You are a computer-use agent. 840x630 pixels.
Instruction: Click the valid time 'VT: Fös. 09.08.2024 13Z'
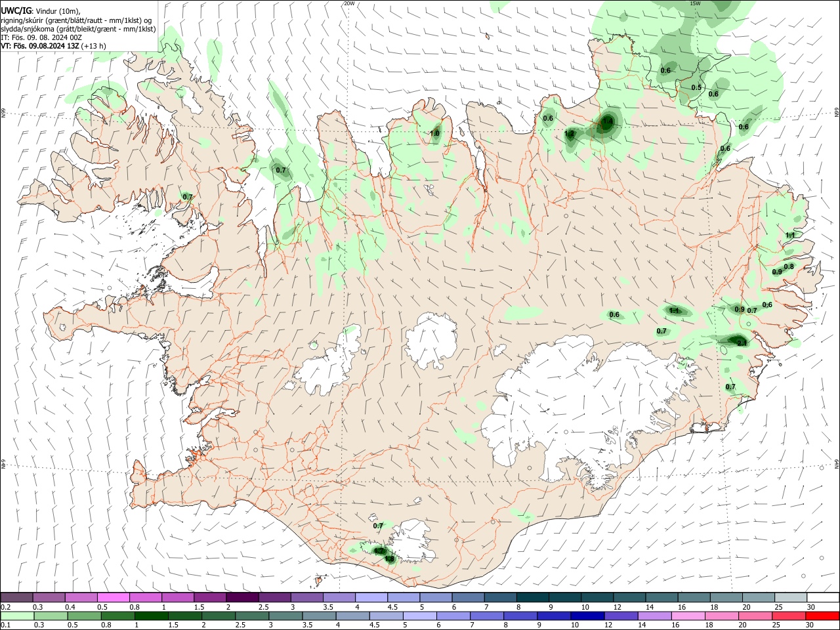tap(39, 46)
